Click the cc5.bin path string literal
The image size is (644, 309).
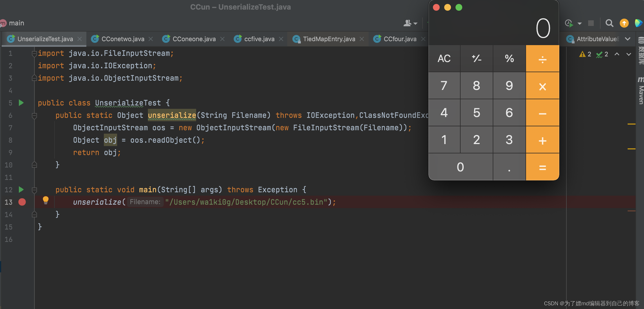246,202
